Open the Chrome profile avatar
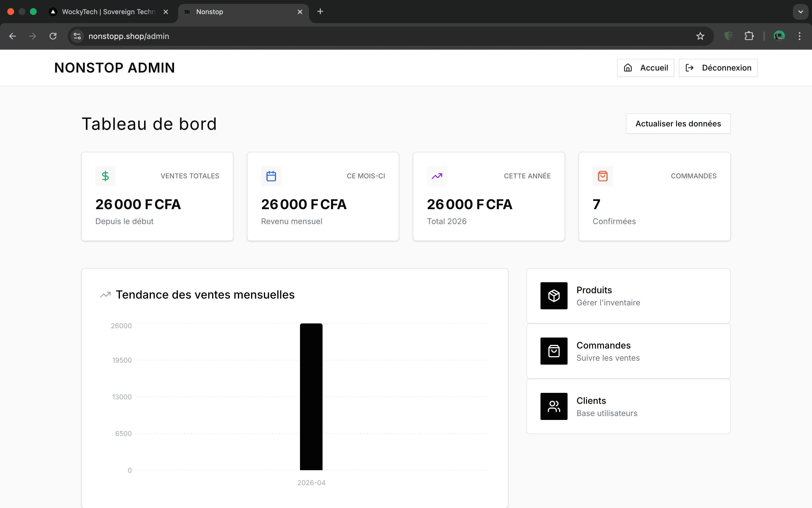The height and width of the screenshot is (508, 812). [x=779, y=36]
